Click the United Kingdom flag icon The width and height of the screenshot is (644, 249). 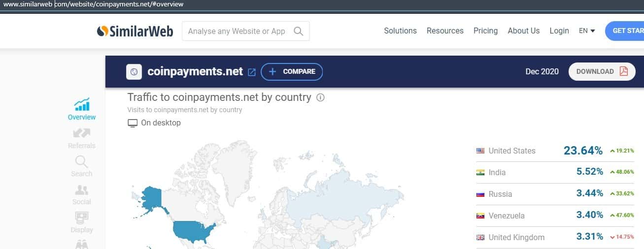(480, 238)
